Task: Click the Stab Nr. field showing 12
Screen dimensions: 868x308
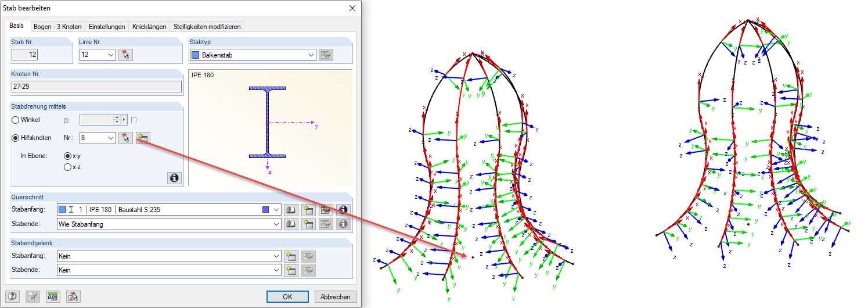Action: 25,55
